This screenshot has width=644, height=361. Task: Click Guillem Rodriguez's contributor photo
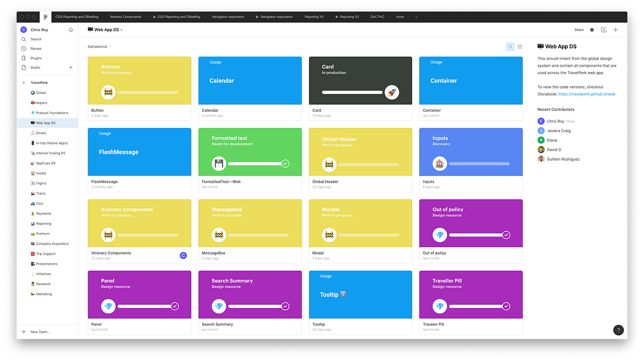(x=541, y=159)
